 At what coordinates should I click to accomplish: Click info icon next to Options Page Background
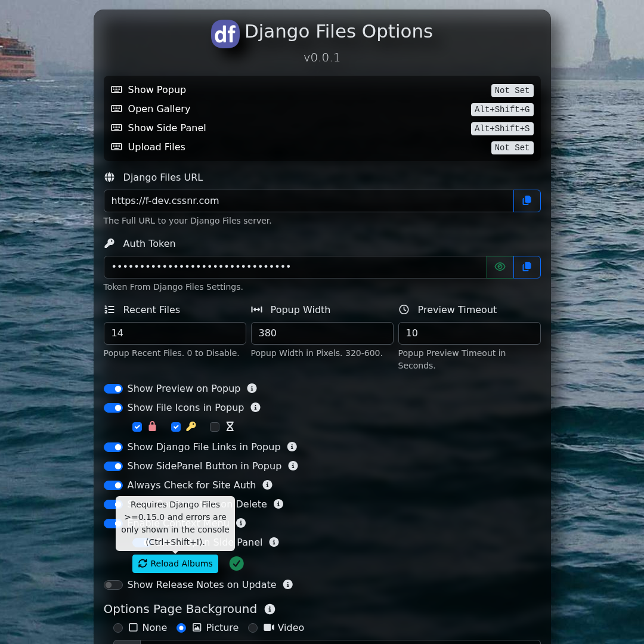point(270,609)
